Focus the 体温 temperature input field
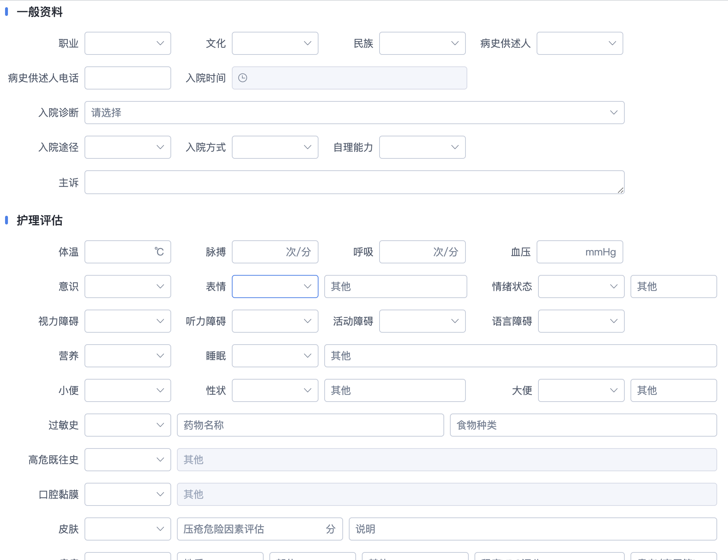 [x=119, y=252]
